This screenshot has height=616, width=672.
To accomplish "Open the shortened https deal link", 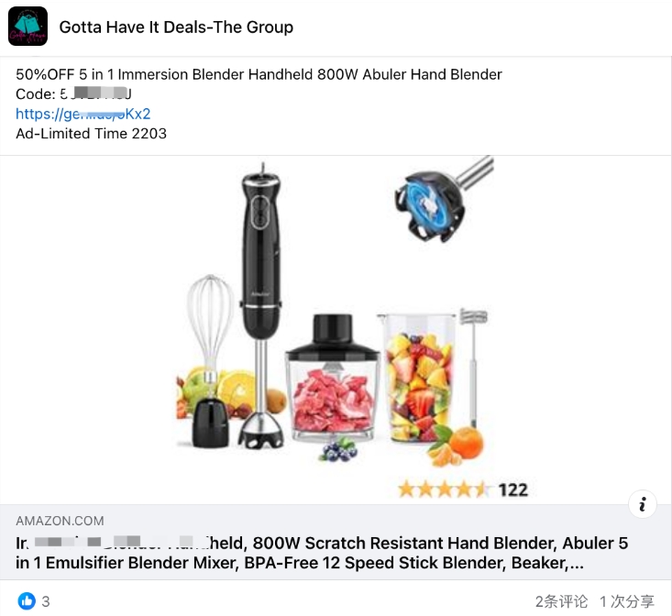I will [83, 114].
